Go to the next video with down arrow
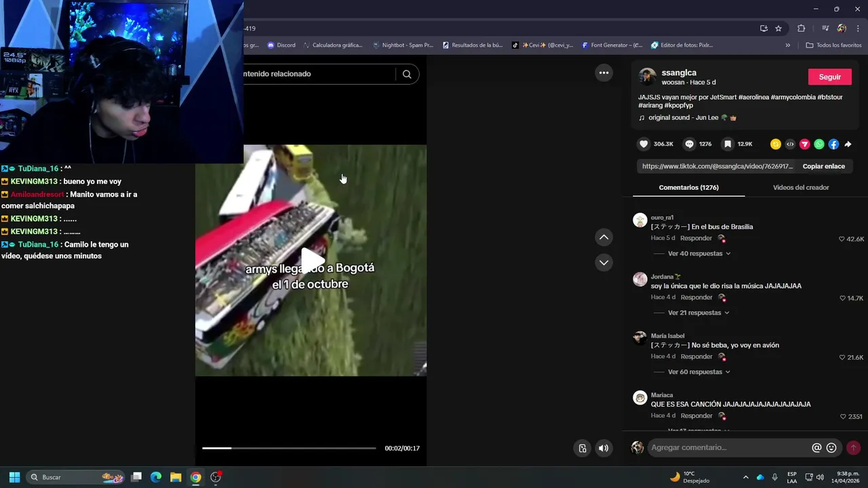The image size is (868, 488). coord(604,262)
